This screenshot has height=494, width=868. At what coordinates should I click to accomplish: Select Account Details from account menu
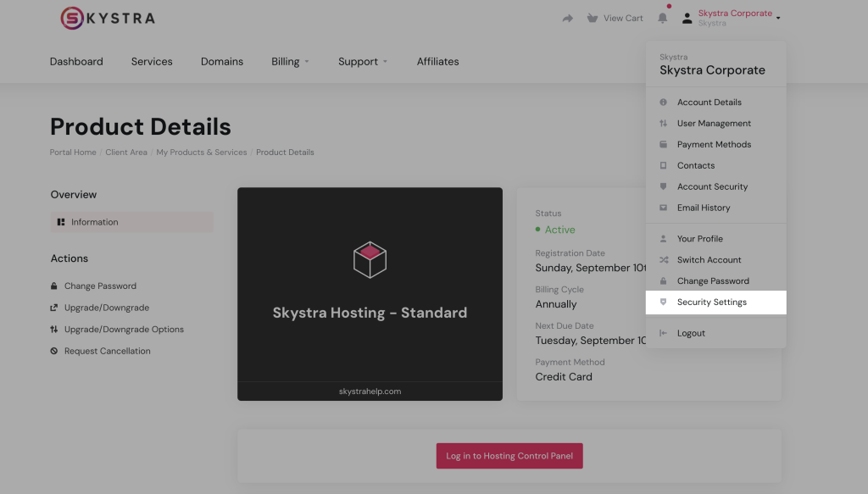709,103
